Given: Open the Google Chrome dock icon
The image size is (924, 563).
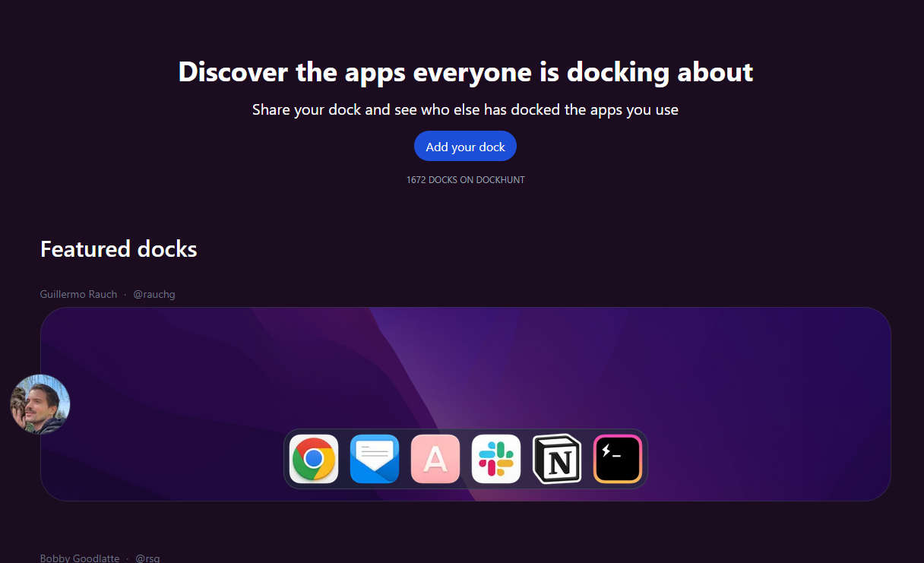Looking at the screenshot, I should [314, 459].
